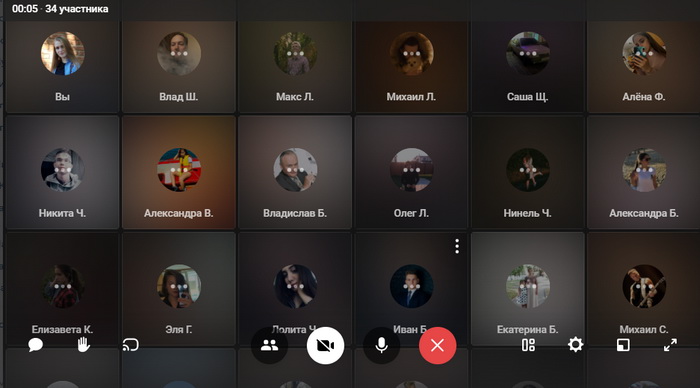Click Михаил Л. participant avatar

pyautogui.click(x=412, y=53)
